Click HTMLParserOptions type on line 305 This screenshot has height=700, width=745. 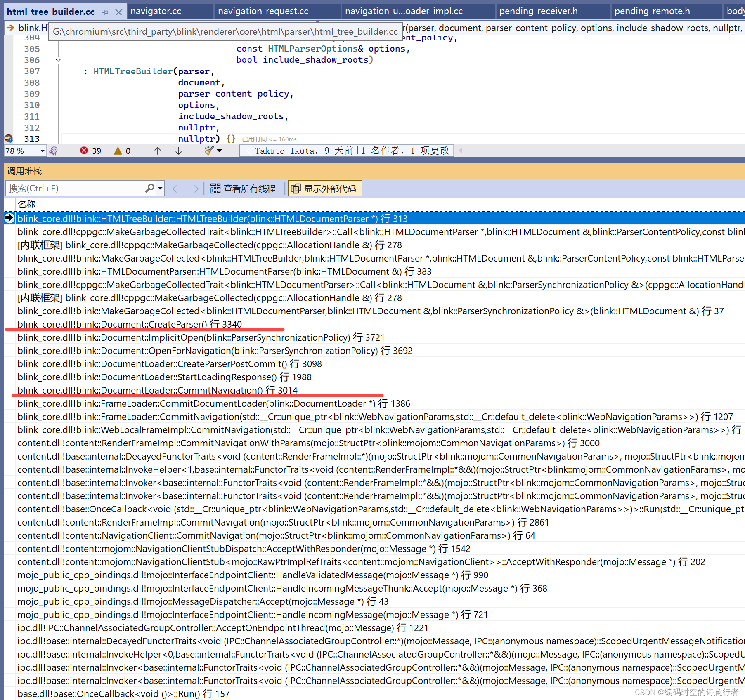click(313, 49)
